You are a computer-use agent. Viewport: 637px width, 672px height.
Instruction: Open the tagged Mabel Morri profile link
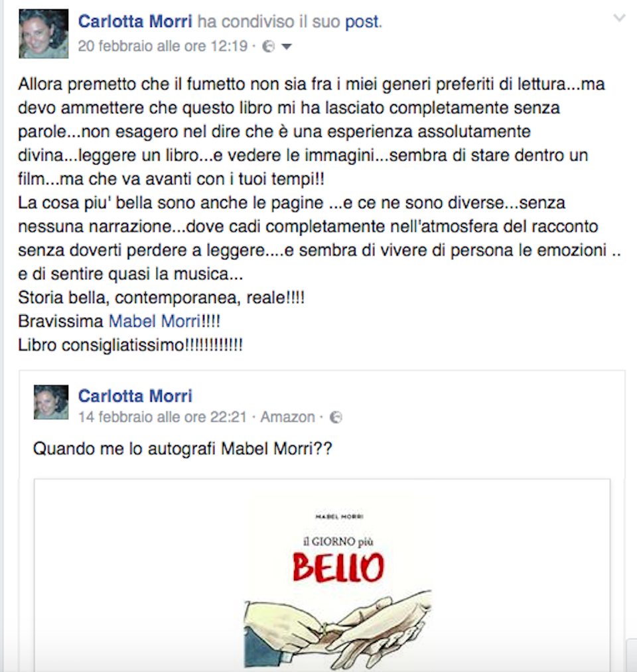click(155, 321)
